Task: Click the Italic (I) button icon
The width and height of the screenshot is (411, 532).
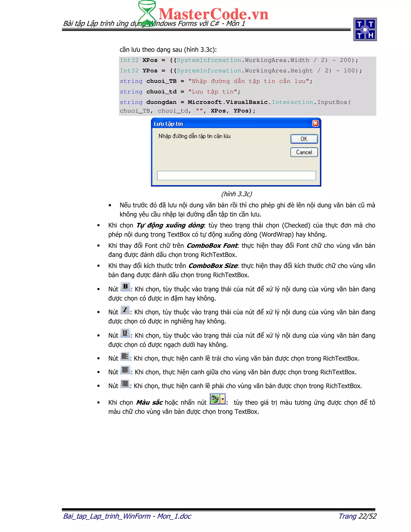Action: pos(125,310)
